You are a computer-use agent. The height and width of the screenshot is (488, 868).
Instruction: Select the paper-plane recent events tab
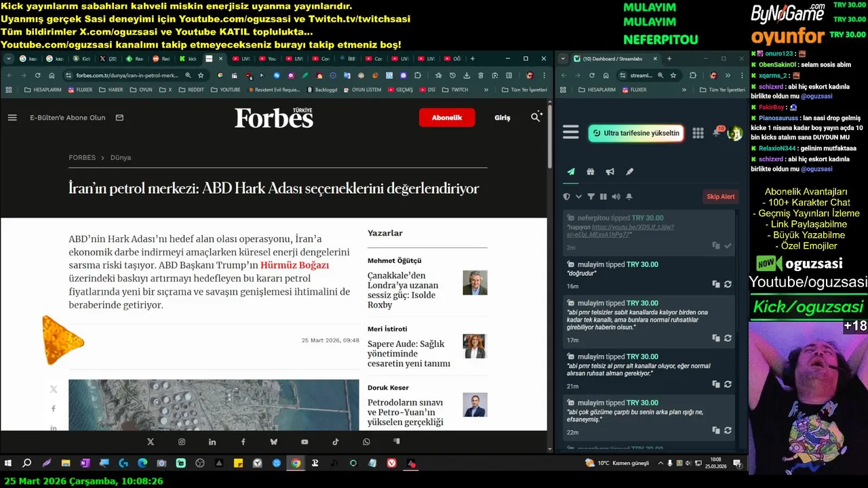point(571,172)
